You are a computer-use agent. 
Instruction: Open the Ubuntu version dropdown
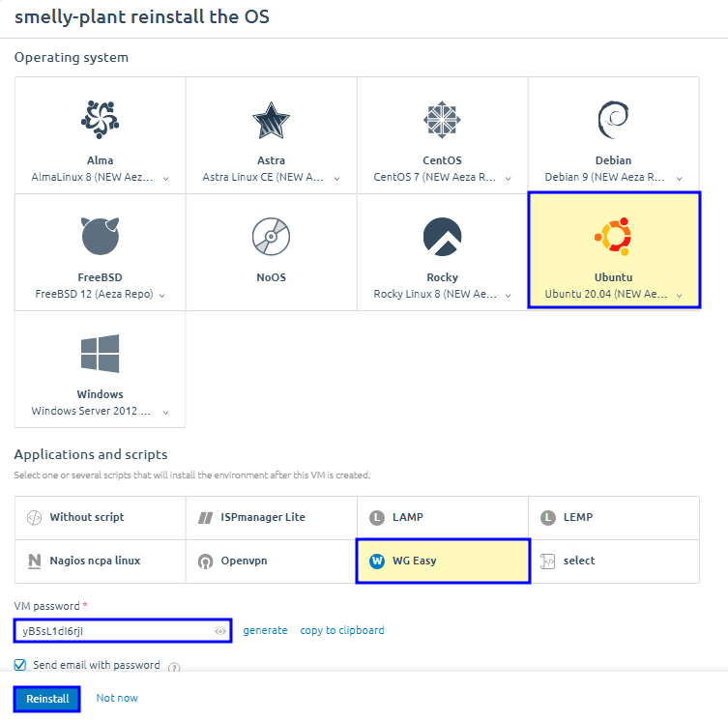tap(680, 295)
